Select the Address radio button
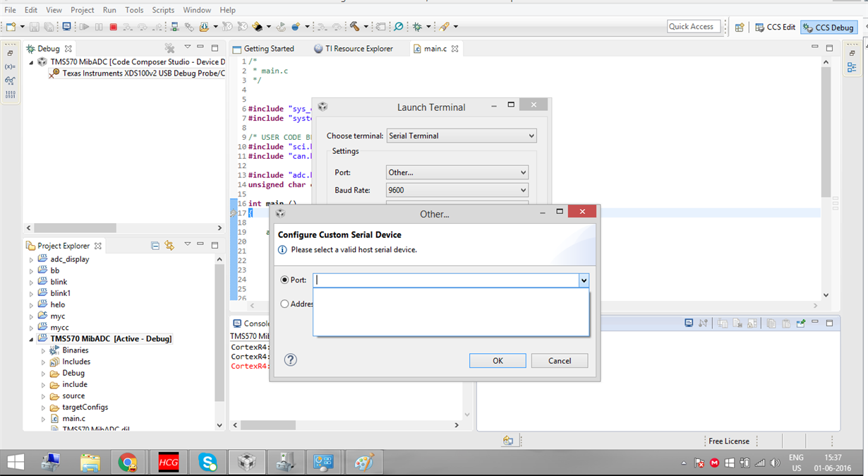Viewport: 868px width, 476px height. pyautogui.click(x=284, y=304)
